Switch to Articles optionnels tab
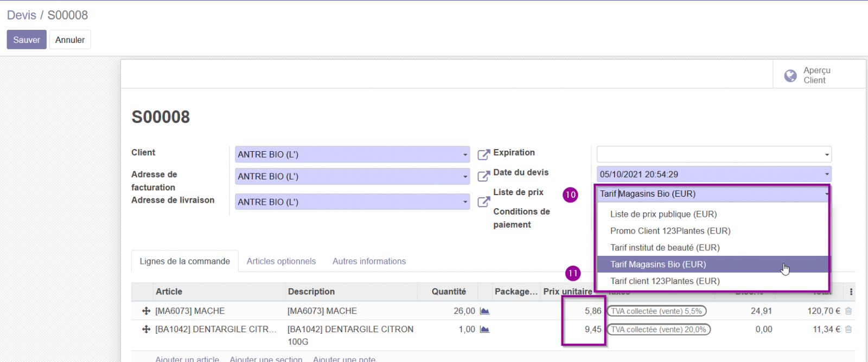This screenshot has width=868, height=362. pyautogui.click(x=281, y=261)
